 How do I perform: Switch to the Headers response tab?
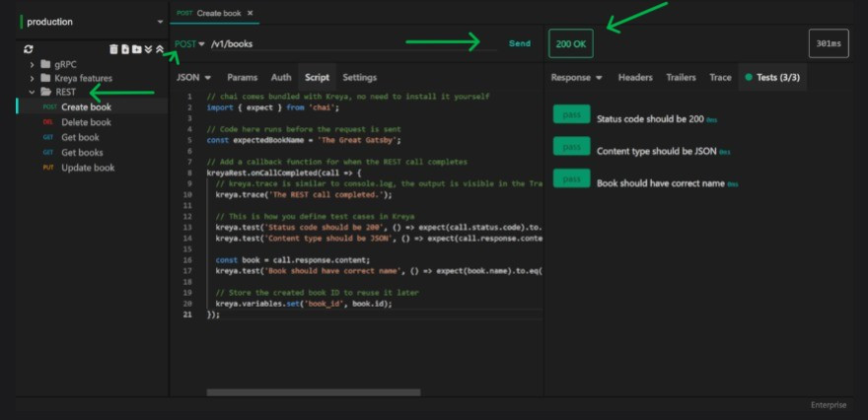(x=635, y=78)
